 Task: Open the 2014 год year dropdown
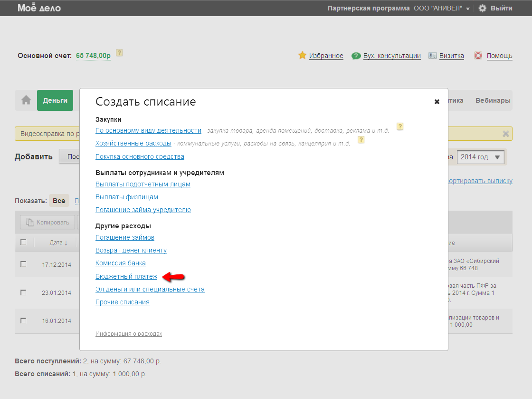coord(480,157)
